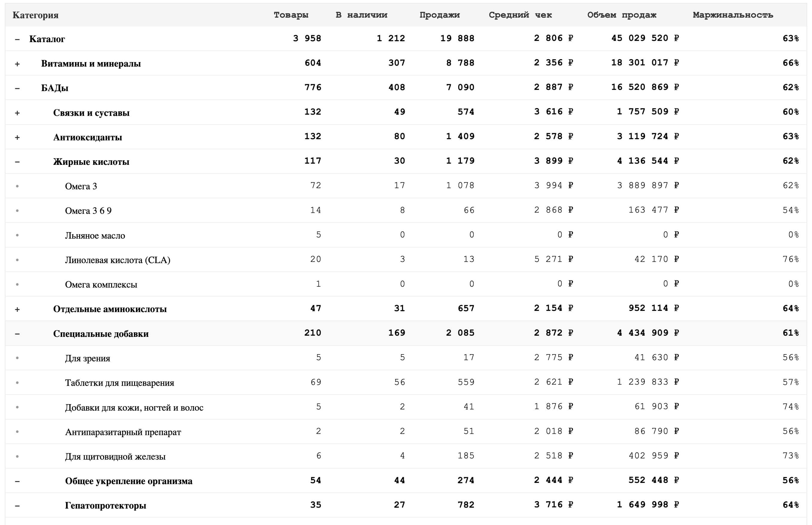Viewport: 812px width, 525px height.
Task: Expand Витамины и минералы category
Action: pyautogui.click(x=17, y=64)
